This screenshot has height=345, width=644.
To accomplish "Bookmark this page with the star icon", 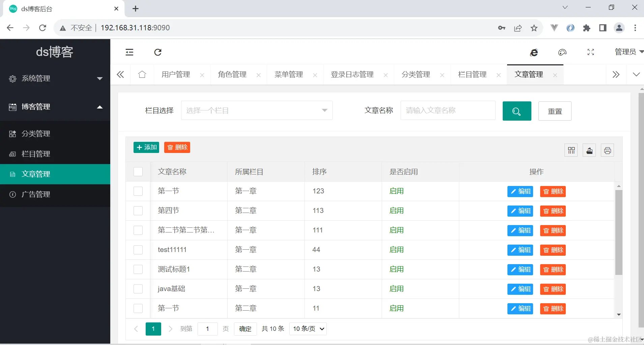I will click(534, 28).
